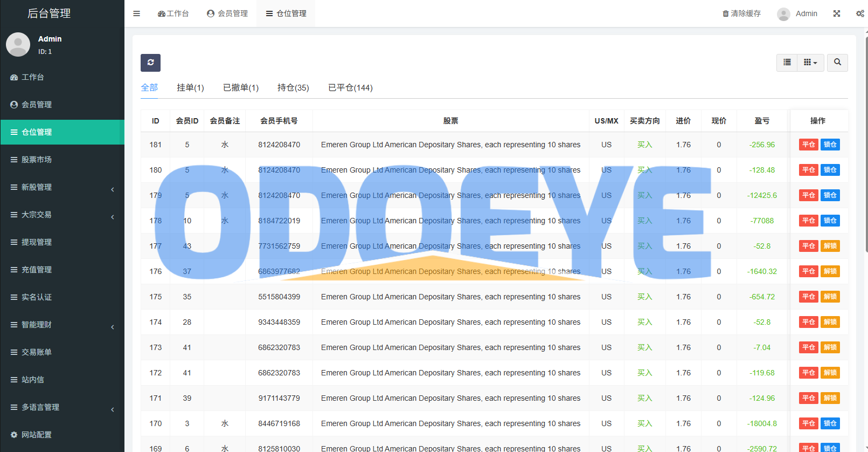868x452 pixels.
Task: Click the sidebar collapse hamburger icon
Action: pyautogui.click(x=137, y=13)
